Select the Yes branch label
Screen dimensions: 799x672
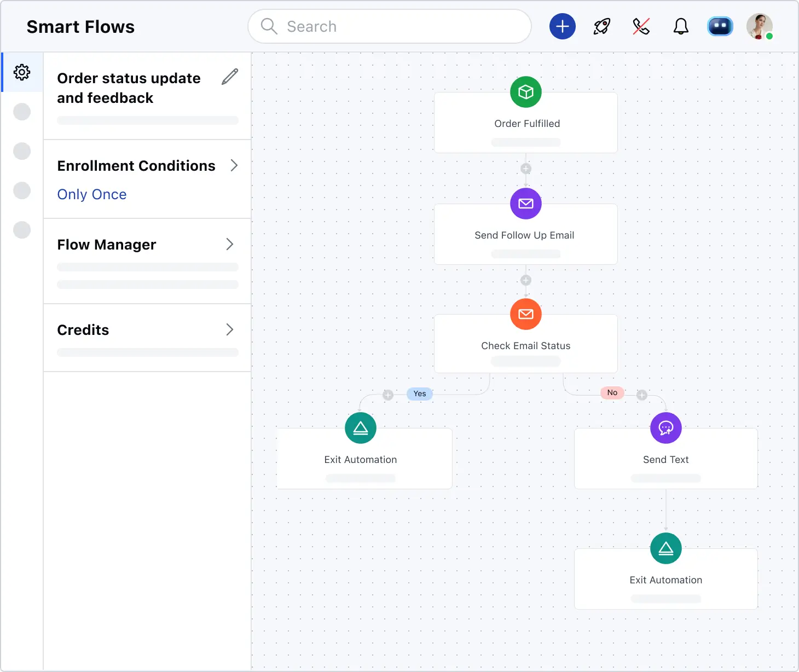[420, 393]
